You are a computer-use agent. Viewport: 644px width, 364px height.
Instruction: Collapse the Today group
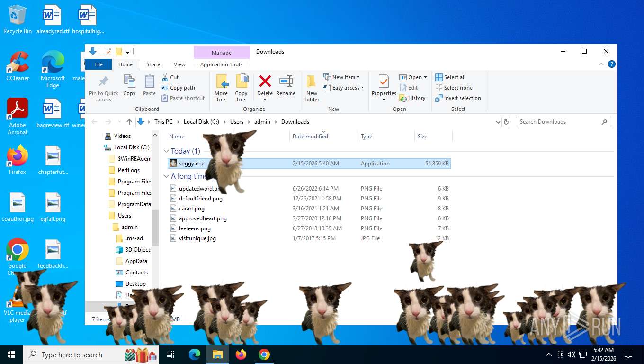point(167,151)
